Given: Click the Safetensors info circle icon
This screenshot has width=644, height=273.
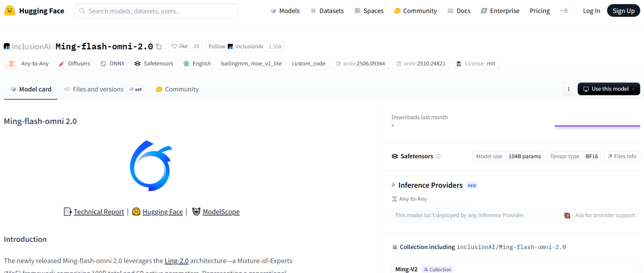Looking at the screenshot, I should tap(438, 157).
